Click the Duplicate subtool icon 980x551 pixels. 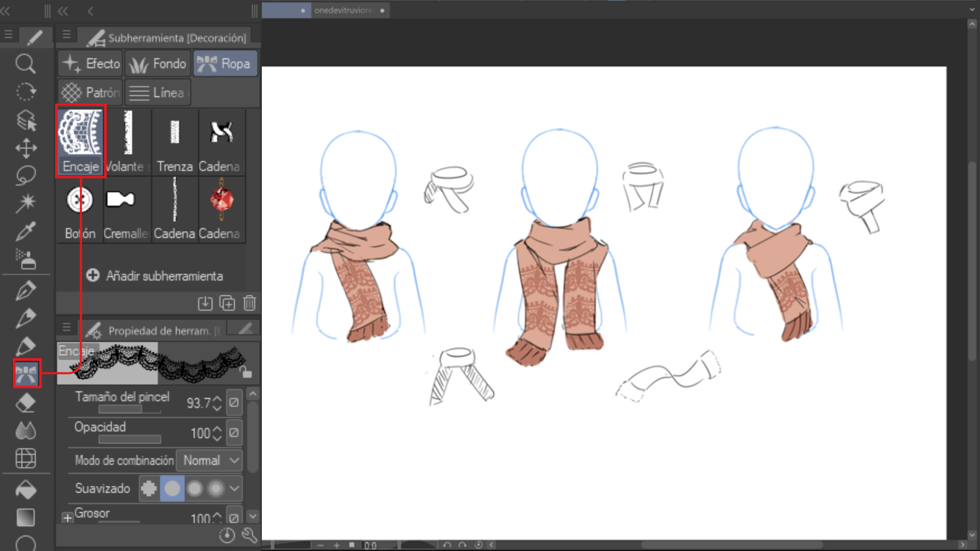(227, 303)
